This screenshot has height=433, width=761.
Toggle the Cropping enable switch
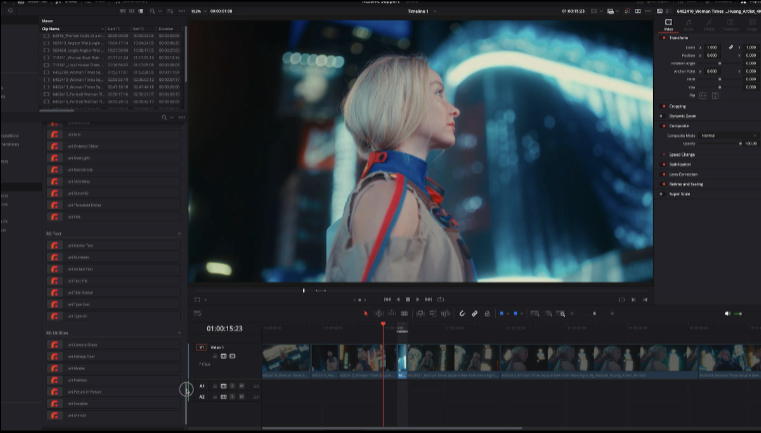tap(664, 105)
